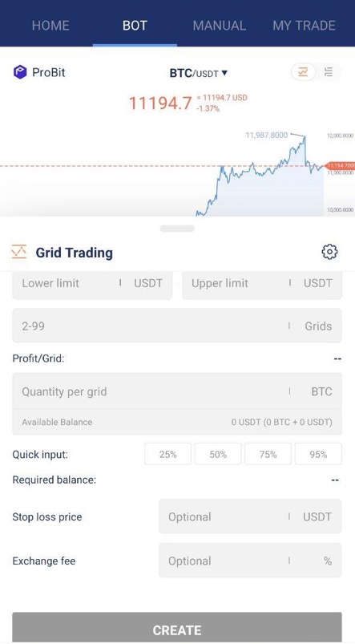Viewport: 355px width, 644px height.
Task: Open Grid Trading settings gear
Action: click(329, 252)
